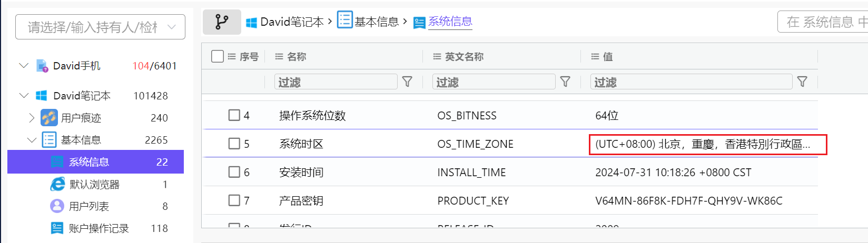The image size is (868, 243).
Task: Click the funnel icon in 名称 column
Action: tap(407, 82)
